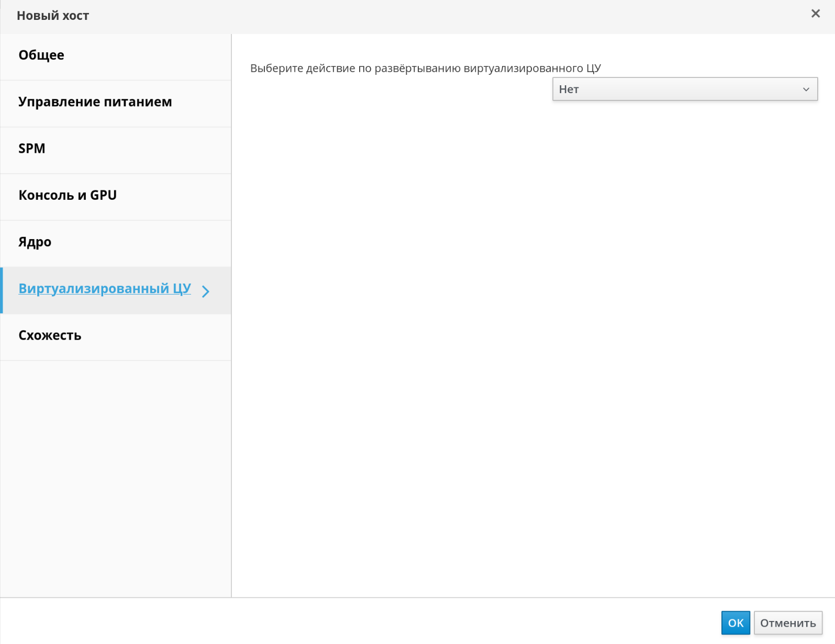Select the SPM tab
Image resolution: width=835 pixels, height=644 pixels.
pos(32,149)
